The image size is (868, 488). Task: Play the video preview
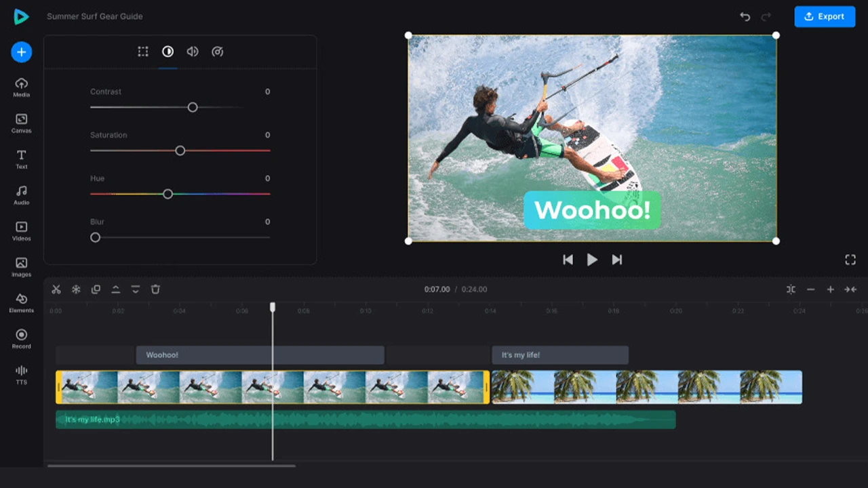tap(592, 260)
